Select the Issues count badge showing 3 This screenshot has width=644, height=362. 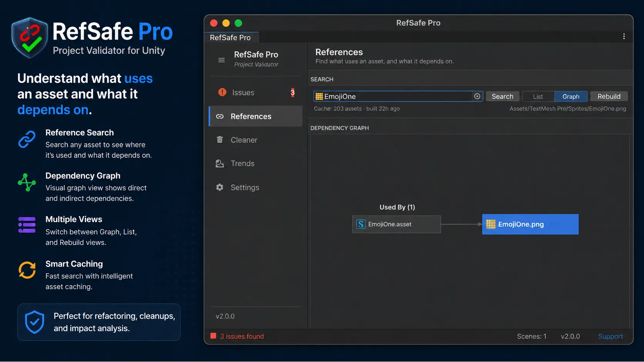[x=293, y=92]
